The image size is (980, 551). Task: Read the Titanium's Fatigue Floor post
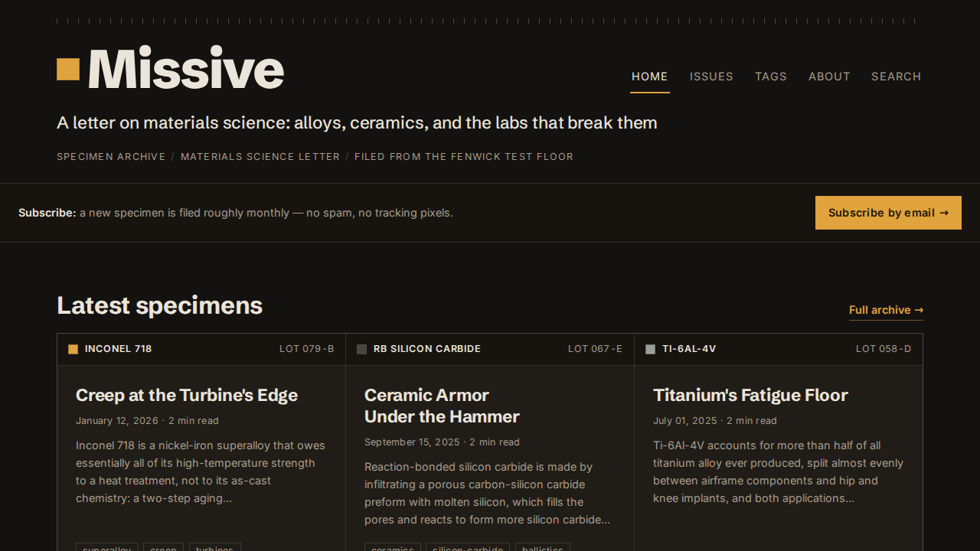[750, 395]
